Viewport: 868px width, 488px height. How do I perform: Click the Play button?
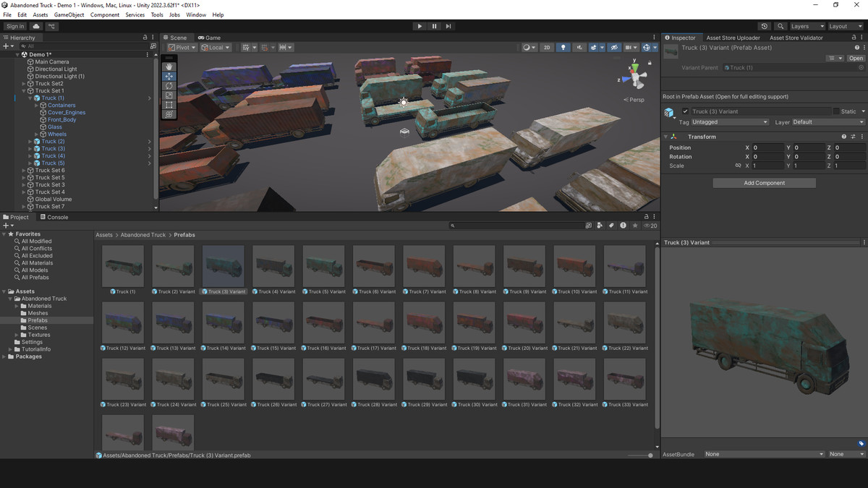click(420, 26)
